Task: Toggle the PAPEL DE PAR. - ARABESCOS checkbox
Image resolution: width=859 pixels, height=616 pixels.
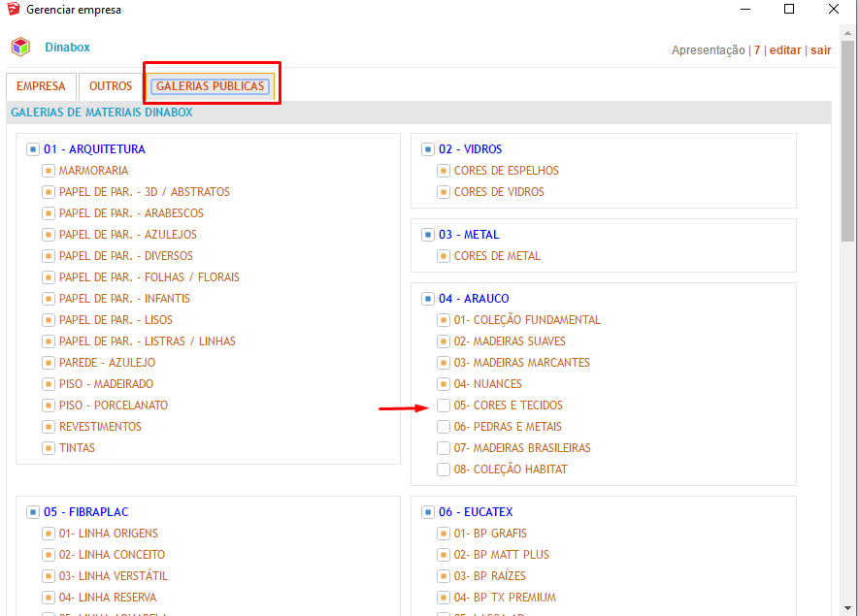Action: click(49, 213)
